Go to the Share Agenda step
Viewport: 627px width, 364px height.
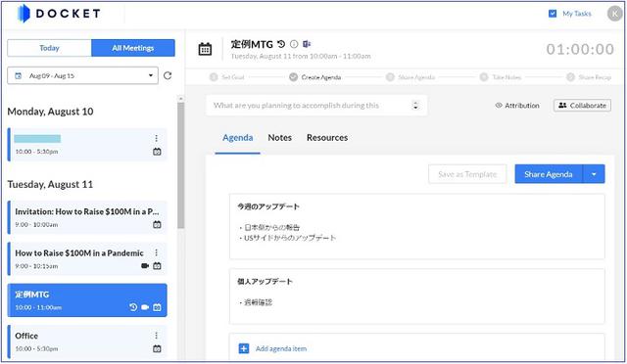point(410,77)
